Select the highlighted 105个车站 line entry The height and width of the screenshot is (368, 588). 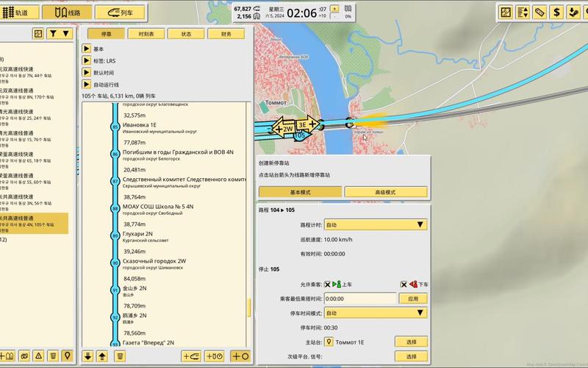(x=34, y=224)
